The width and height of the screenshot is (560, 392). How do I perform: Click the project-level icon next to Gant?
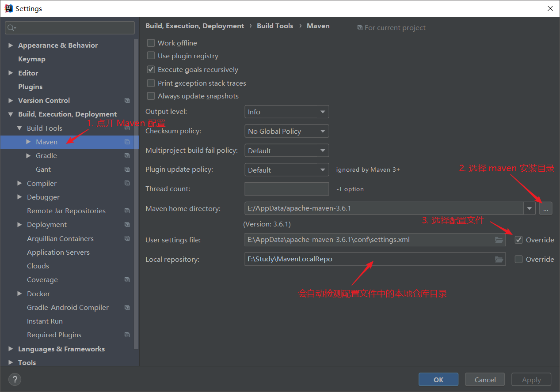click(127, 170)
